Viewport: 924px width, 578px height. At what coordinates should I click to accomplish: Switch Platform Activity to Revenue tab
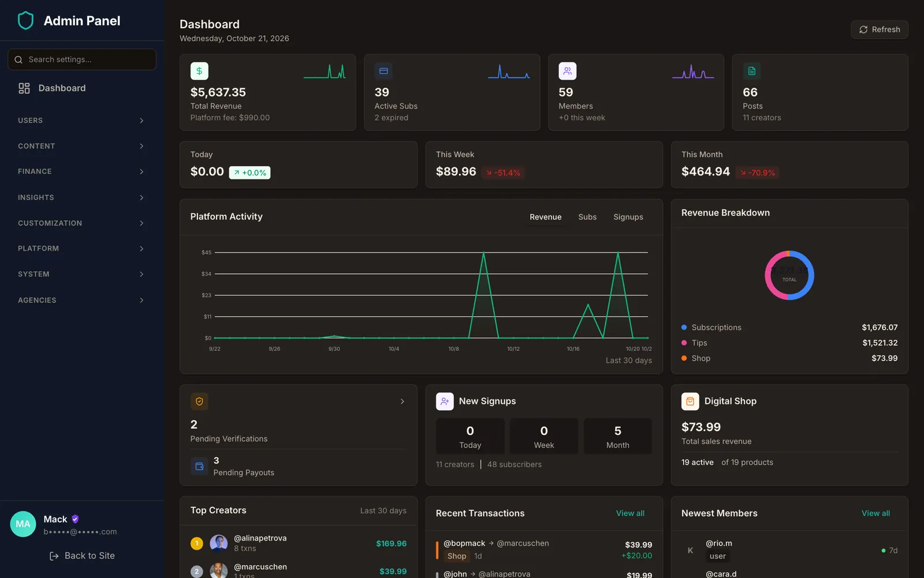click(546, 217)
